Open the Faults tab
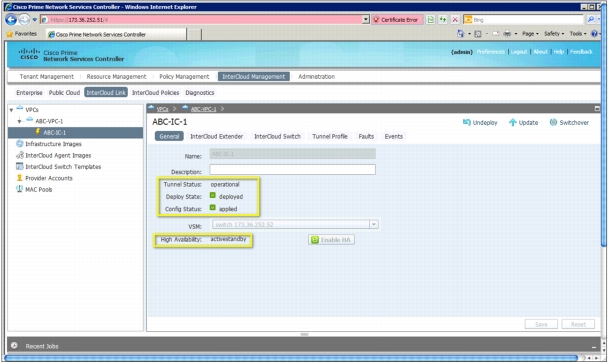609x364 pixels. click(x=366, y=136)
